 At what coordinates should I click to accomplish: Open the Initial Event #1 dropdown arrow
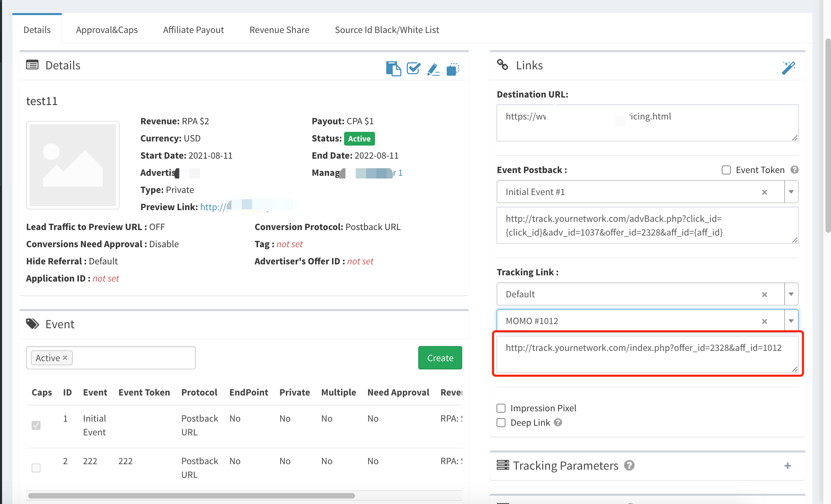point(791,192)
